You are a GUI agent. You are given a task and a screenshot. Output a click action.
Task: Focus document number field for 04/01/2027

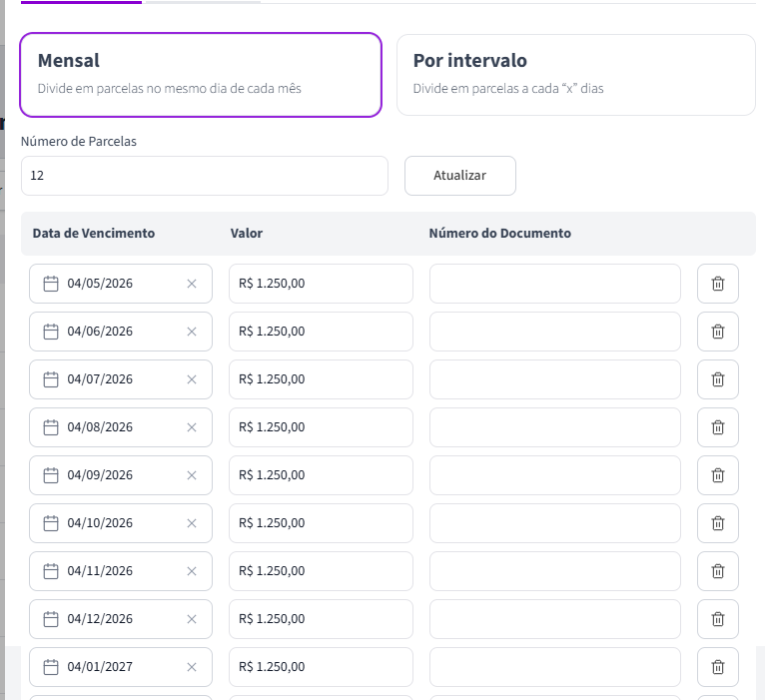point(555,667)
